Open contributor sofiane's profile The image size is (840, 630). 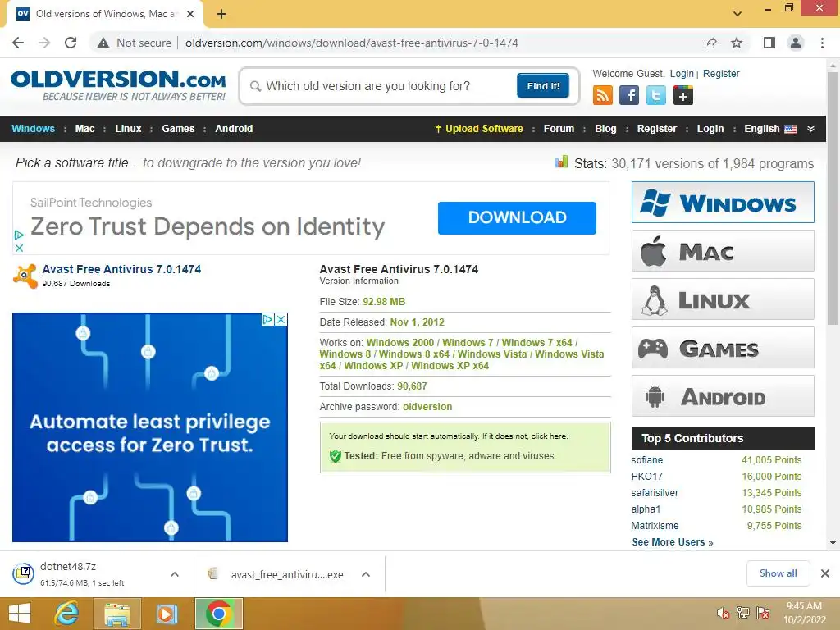click(x=646, y=459)
